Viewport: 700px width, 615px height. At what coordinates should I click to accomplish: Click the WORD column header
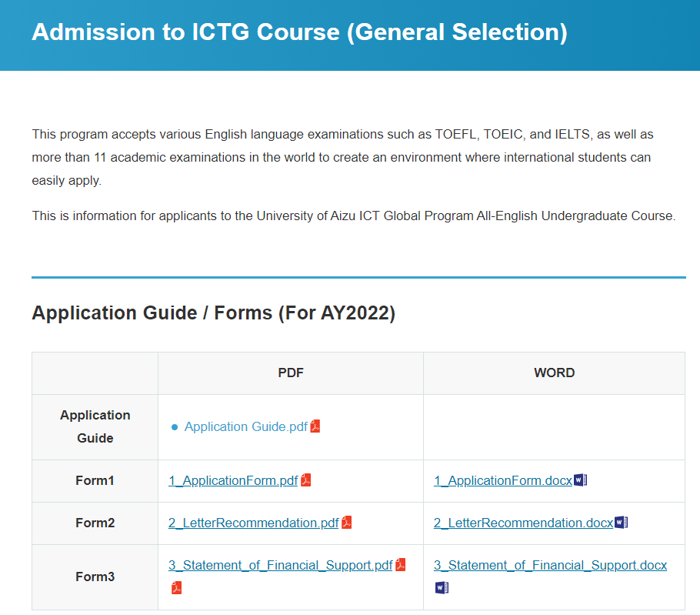554,373
